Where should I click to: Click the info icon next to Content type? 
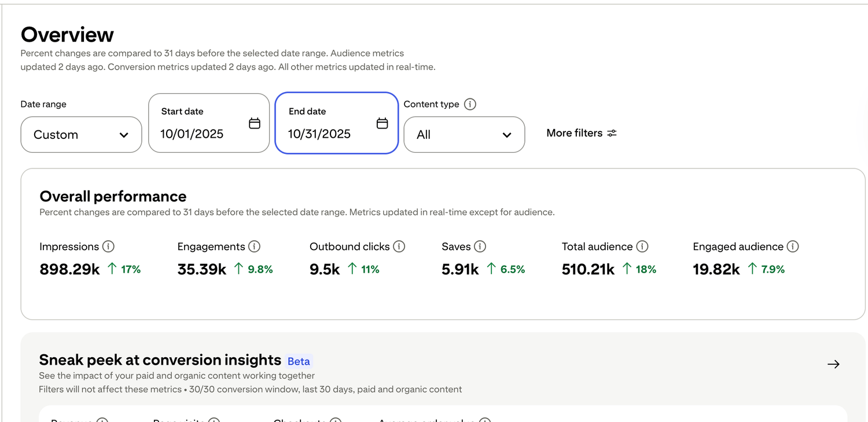[x=470, y=104]
